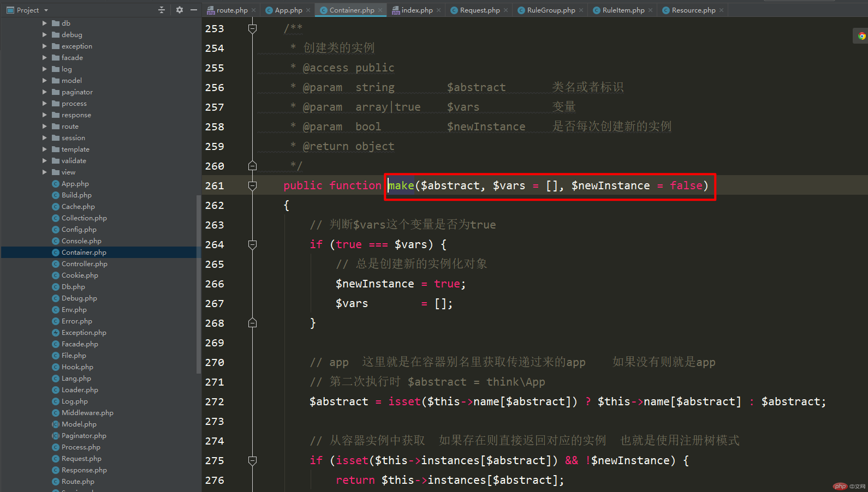868x492 pixels.
Task: Fold the make function at line 261
Action: [252, 185]
